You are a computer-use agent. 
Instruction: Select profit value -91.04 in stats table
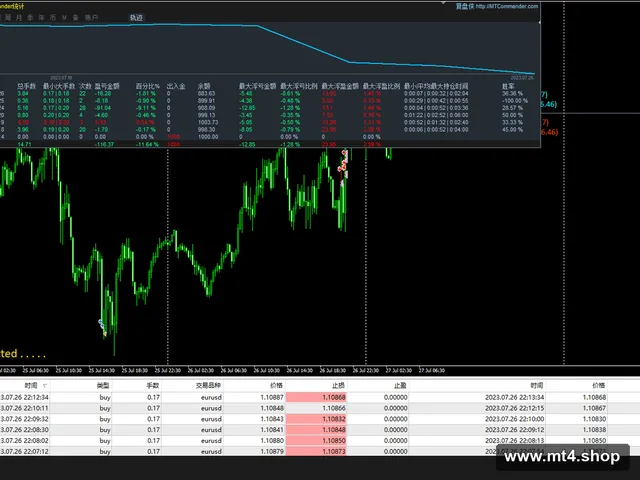pyautogui.click(x=103, y=108)
